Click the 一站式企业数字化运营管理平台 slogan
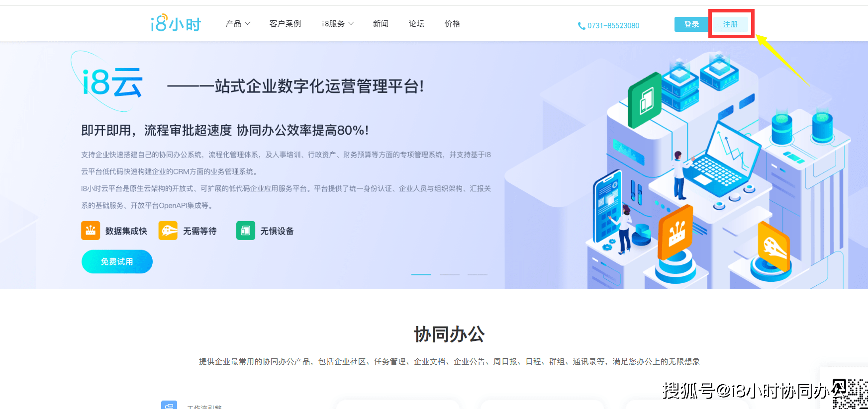 (295, 86)
